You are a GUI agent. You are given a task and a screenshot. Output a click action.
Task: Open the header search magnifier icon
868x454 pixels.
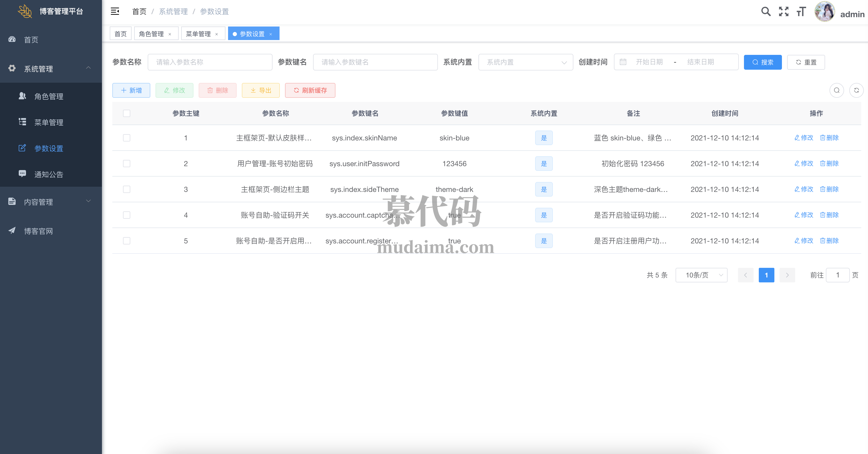[766, 12]
